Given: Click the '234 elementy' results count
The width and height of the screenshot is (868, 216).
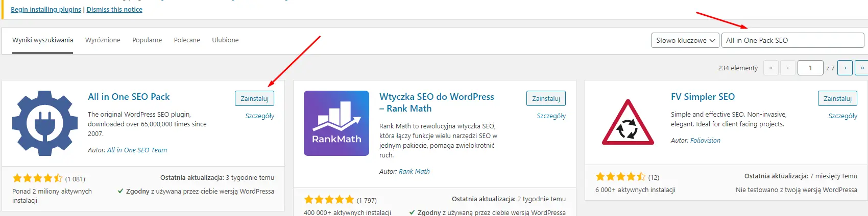Looking at the screenshot, I should pos(738,68).
